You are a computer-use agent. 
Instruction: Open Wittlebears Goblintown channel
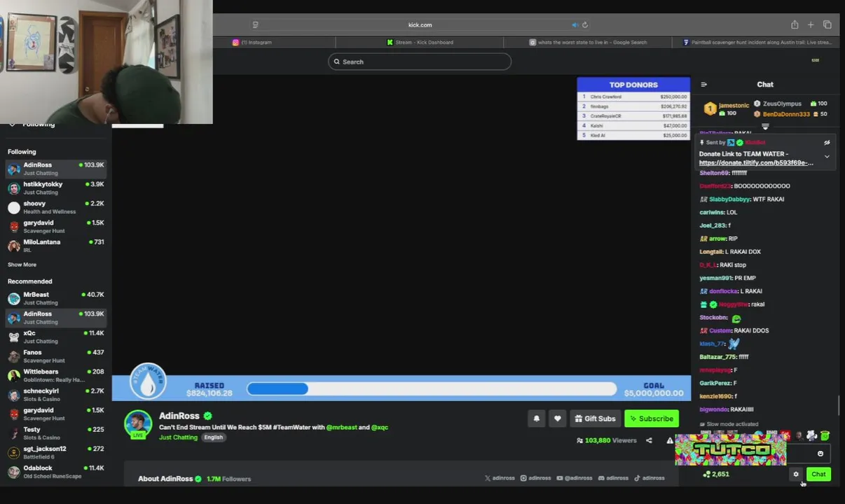tap(56, 375)
